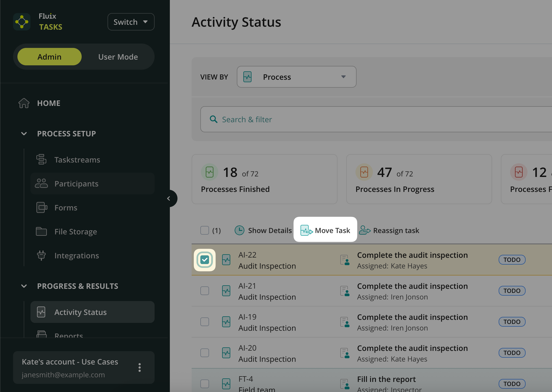Collapse the Process Setup section
This screenshot has width=552, height=392.
(24, 134)
